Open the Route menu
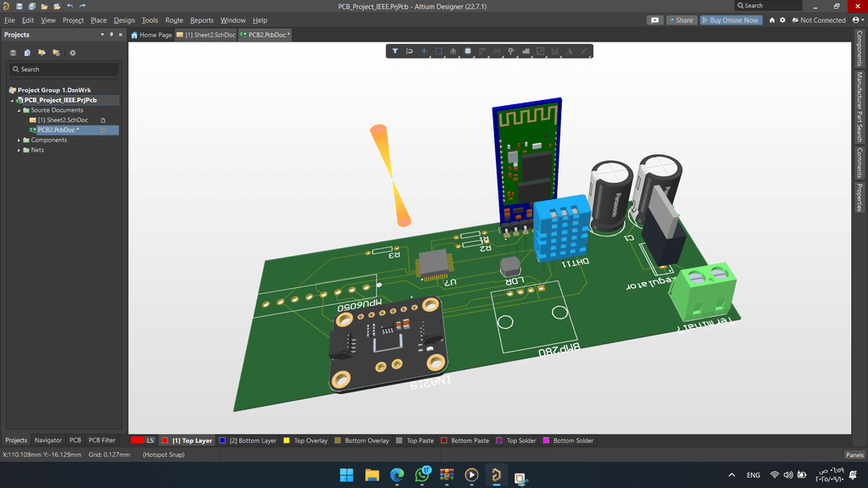This screenshot has height=488, width=868. tap(174, 20)
